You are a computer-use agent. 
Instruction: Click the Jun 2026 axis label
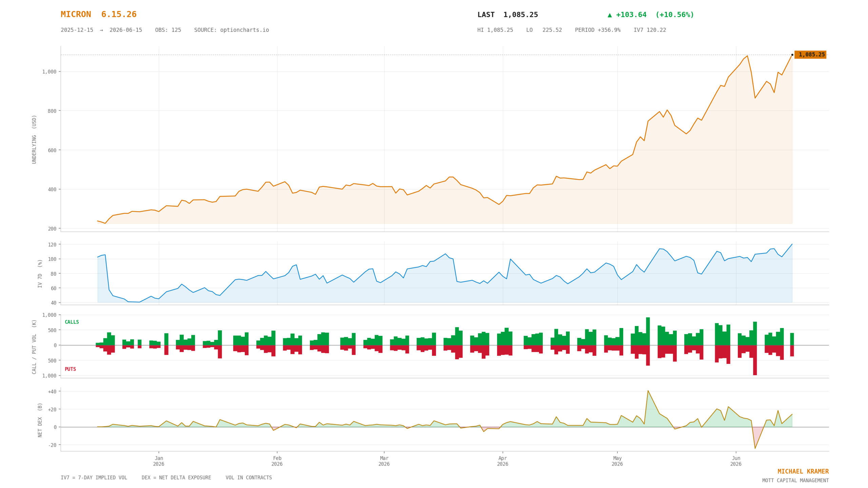(x=736, y=461)
